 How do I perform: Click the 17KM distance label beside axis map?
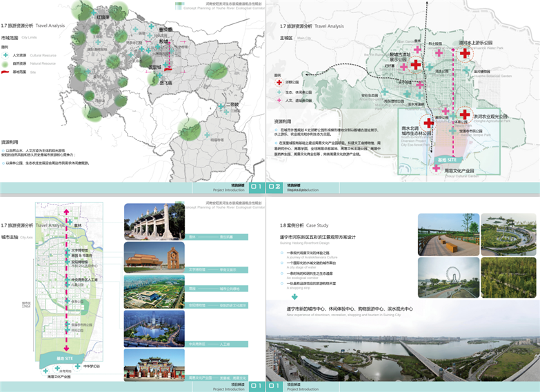(x=26, y=305)
